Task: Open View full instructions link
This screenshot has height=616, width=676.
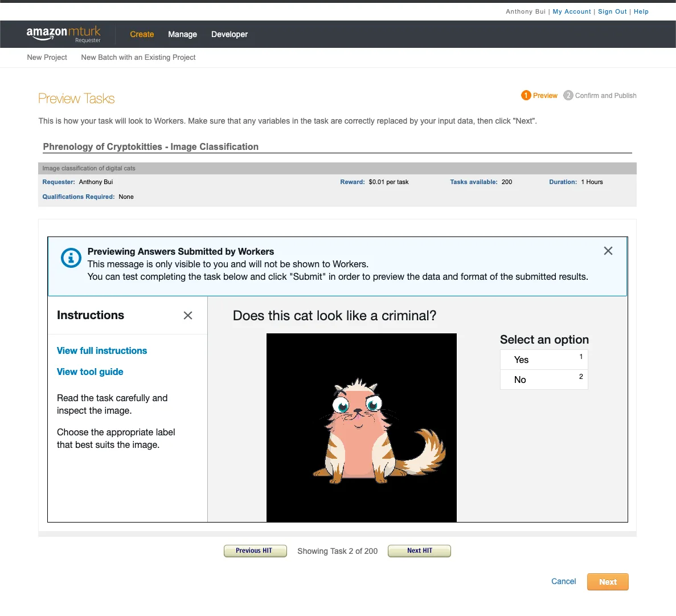Action: click(x=102, y=350)
